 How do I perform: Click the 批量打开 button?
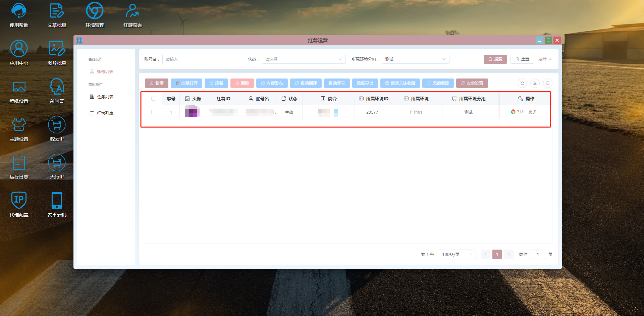click(x=186, y=83)
